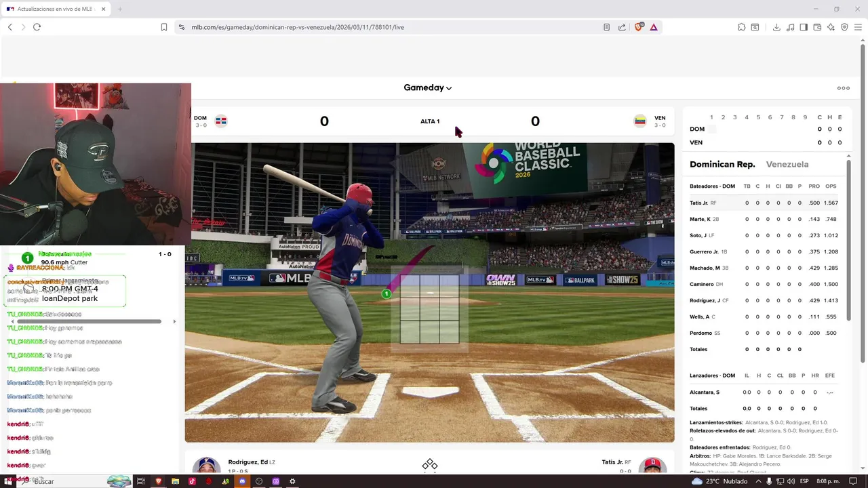Open Task View in the taskbar
Image resolution: width=868 pixels, height=488 pixels.
pos(141,481)
